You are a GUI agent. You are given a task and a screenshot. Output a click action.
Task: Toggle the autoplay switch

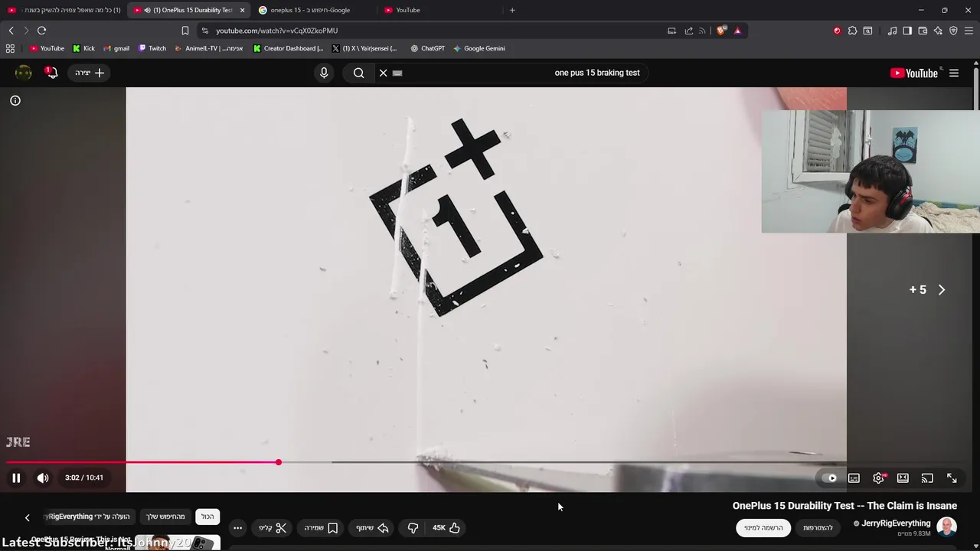pos(830,478)
